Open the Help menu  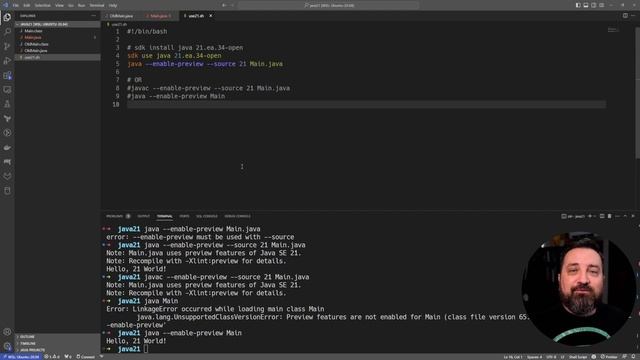point(113,5)
